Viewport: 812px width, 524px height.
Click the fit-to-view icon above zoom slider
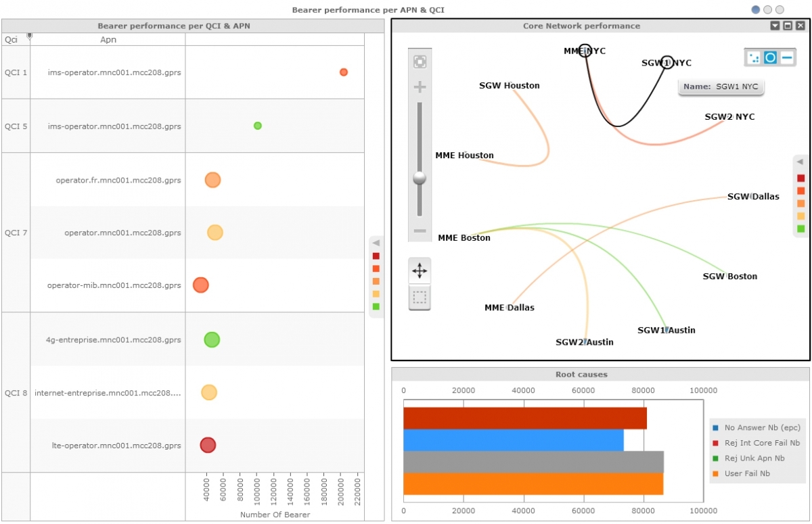point(420,62)
